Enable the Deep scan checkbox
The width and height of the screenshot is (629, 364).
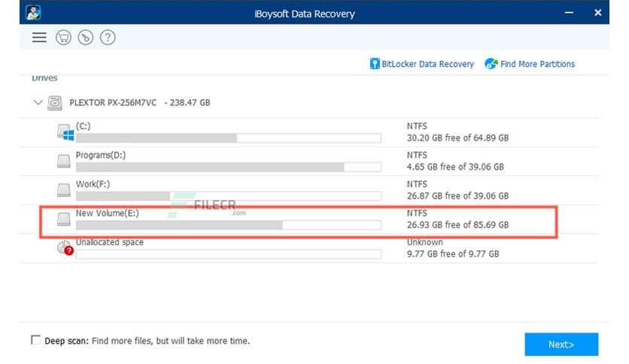[35, 340]
